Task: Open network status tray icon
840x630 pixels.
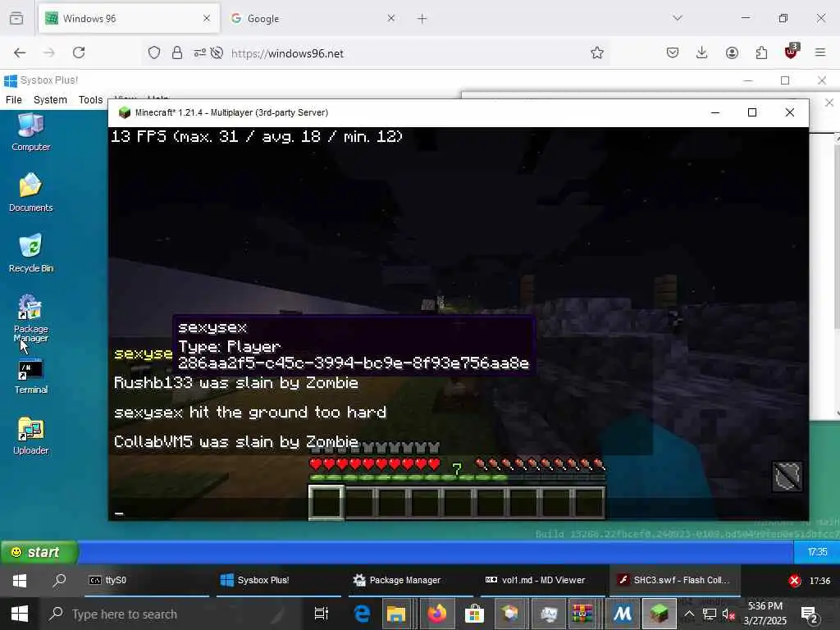Action: click(710, 614)
